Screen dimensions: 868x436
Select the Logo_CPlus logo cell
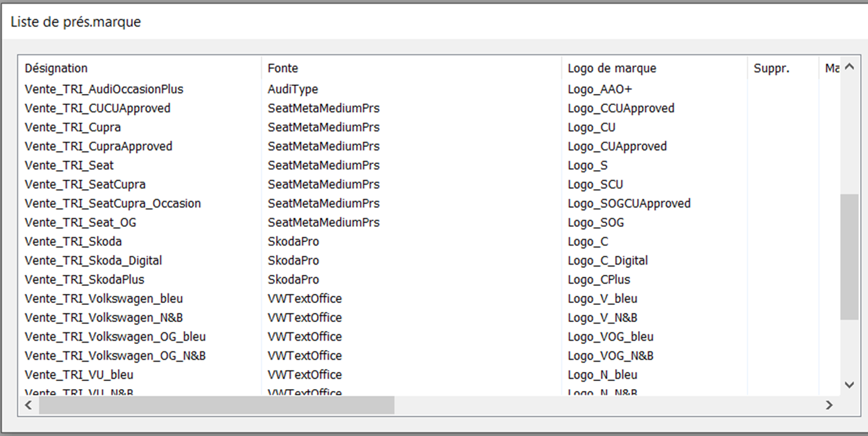(599, 279)
